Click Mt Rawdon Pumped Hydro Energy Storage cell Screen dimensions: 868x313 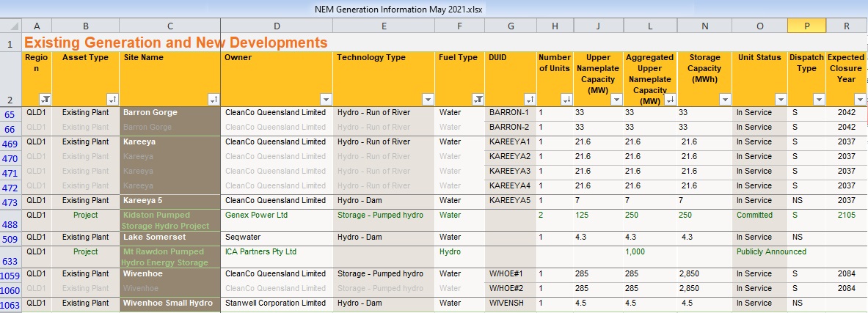click(170, 257)
